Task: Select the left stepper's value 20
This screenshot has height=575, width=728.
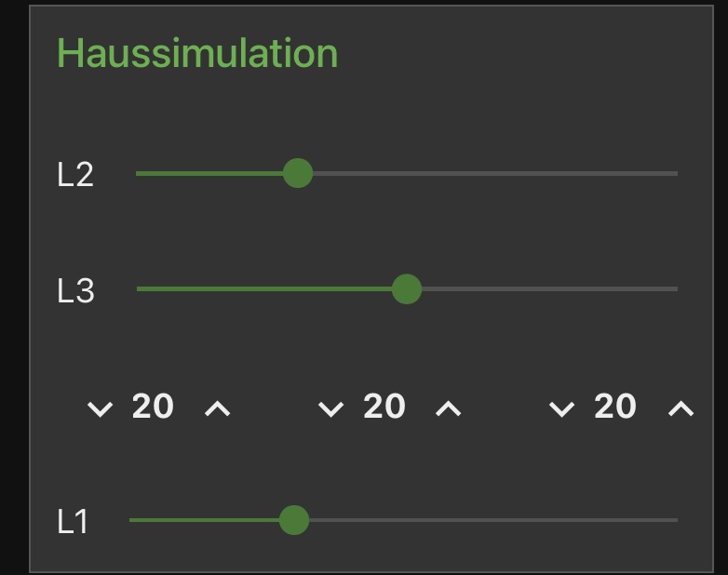Action: tap(153, 407)
